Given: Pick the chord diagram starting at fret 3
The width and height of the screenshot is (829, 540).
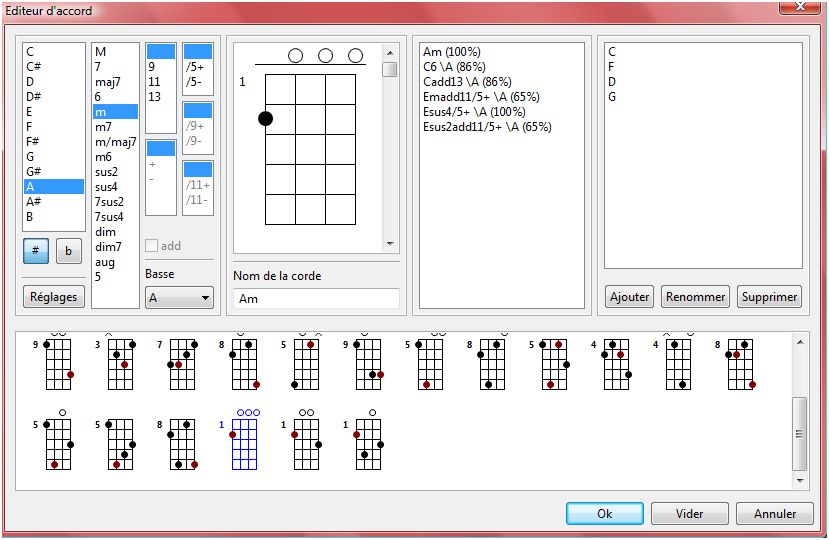Looking at the screenshot, I should [x=120, y=365].
